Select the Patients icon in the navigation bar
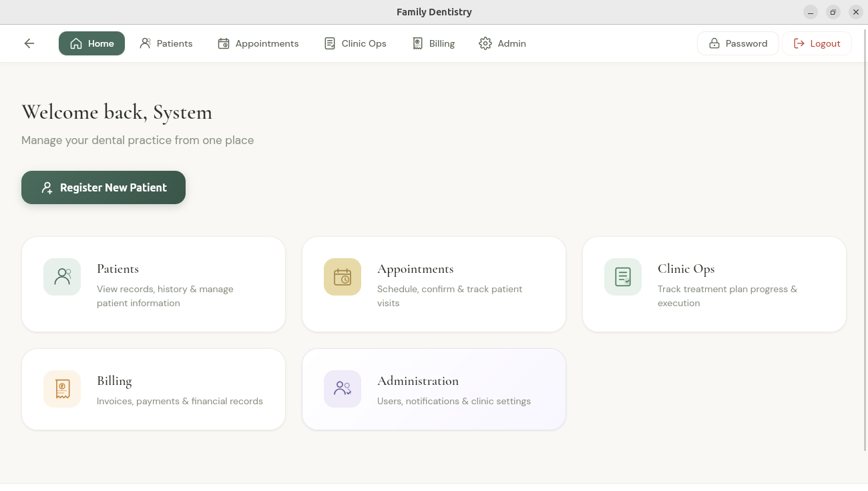 point(145,43)
